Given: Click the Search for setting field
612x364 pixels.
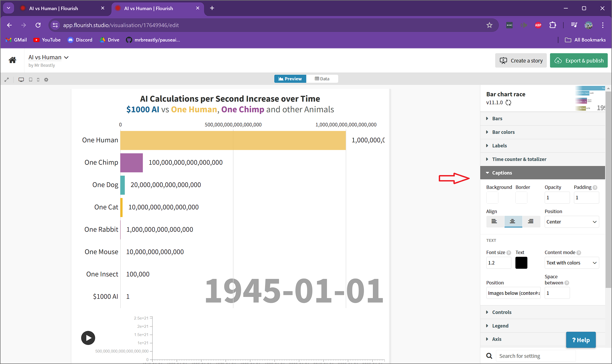Looking at the screenshot, I should (x=535, y=356).
